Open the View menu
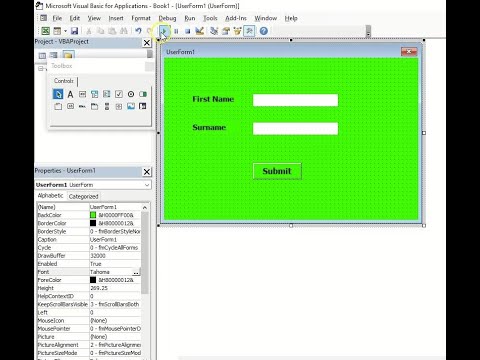480x360 pixels. (x=94, y=18)
